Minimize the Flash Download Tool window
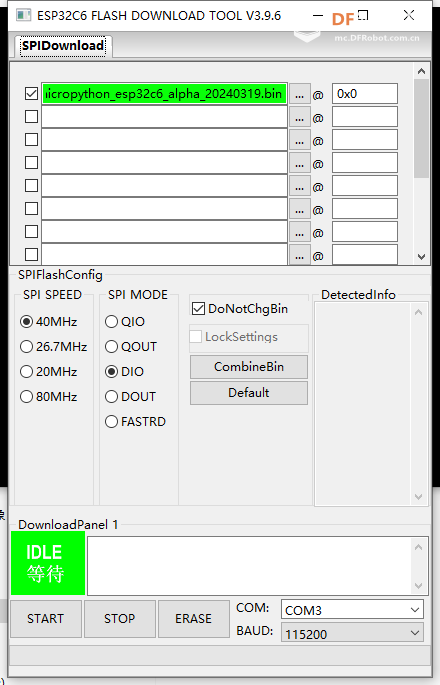The height and width of the screenshot is (685, 440). [318, 16]
